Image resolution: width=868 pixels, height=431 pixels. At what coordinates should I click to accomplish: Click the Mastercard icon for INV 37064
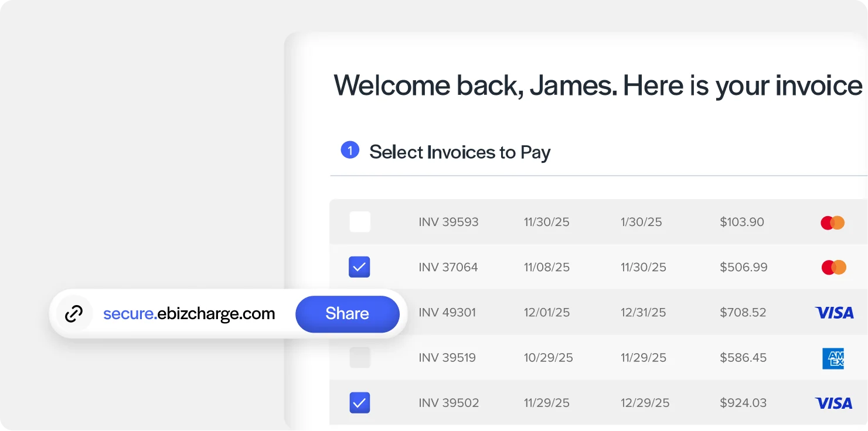(834, 268)
